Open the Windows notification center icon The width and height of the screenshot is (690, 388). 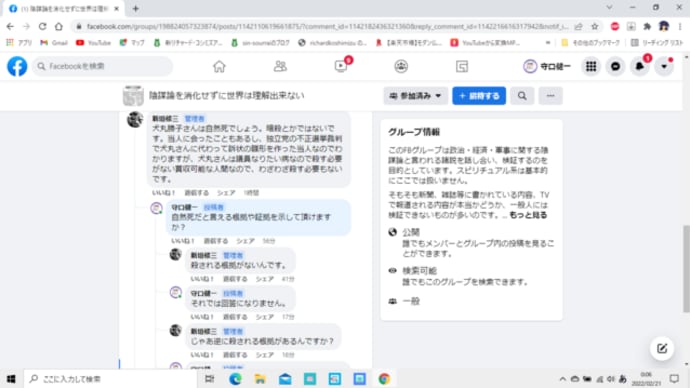tap(674, 379)
